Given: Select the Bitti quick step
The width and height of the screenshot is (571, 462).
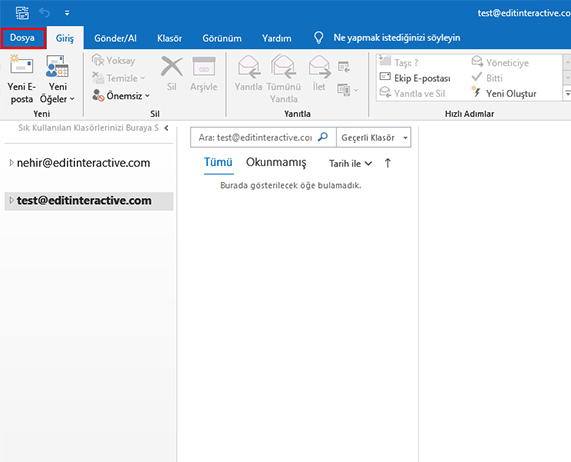Looking at the screenshot, I should (x=487, y=78).
